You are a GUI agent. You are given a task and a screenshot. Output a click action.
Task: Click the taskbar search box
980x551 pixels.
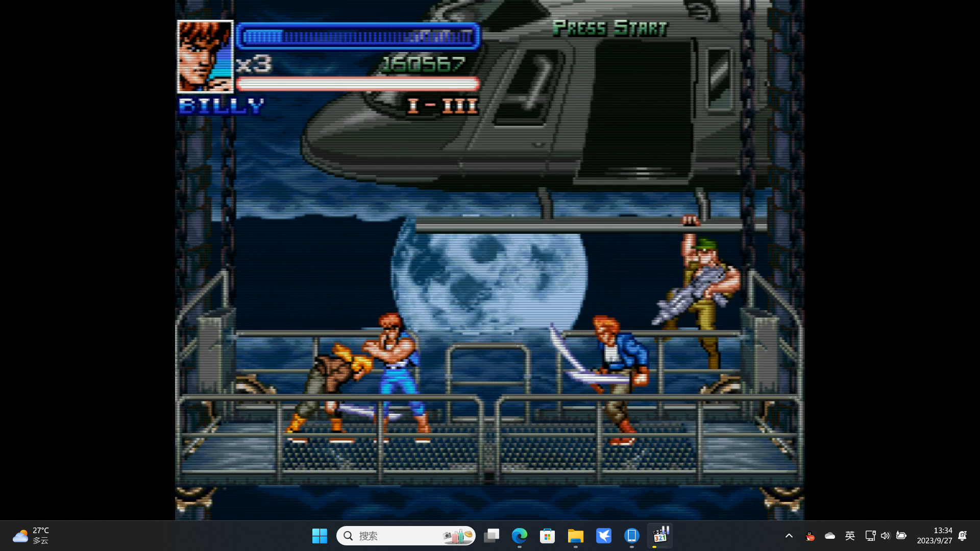(406, 536)
